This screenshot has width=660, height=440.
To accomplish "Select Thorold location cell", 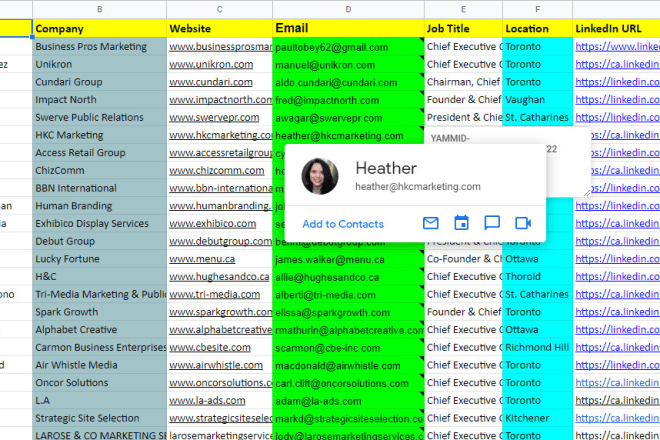I will pos(537,276).
